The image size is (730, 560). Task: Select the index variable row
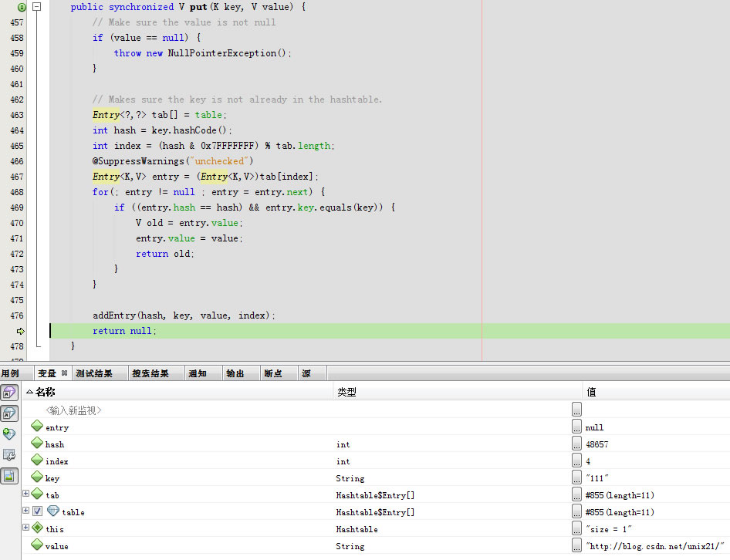click(x=376, y=461)
